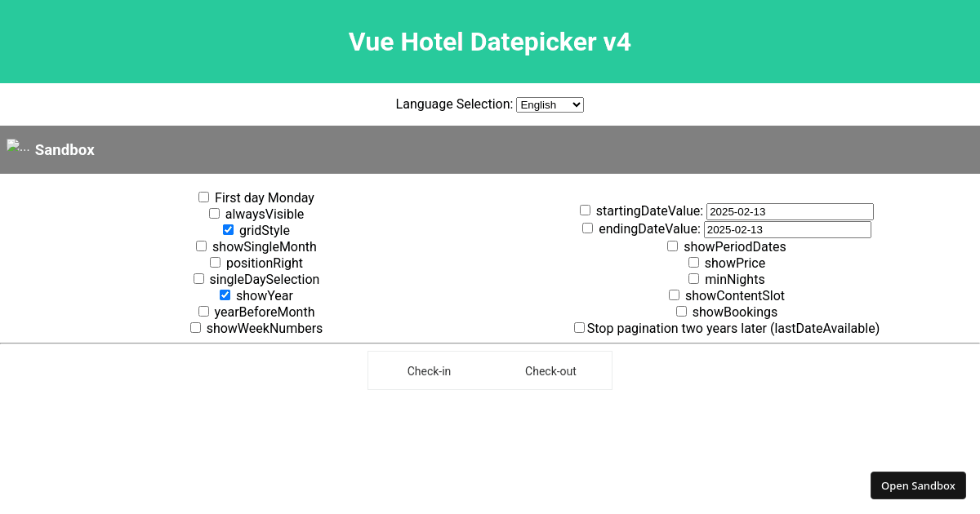Enable minNights restriction
The width and height of the screenshot is (980, 514).
click(693, 278)
